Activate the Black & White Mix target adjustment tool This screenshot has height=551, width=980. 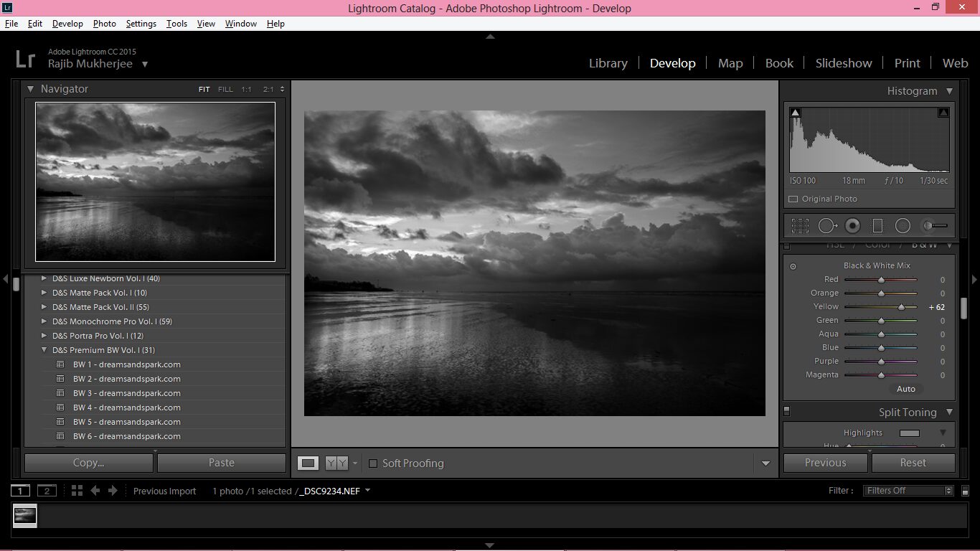coord(793,266)
